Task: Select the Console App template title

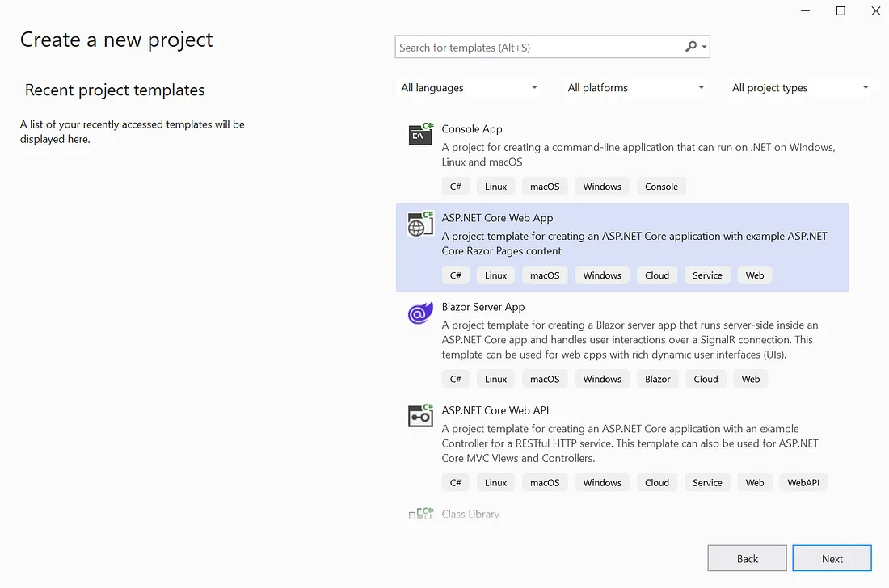Action: [x=472, y=129]
